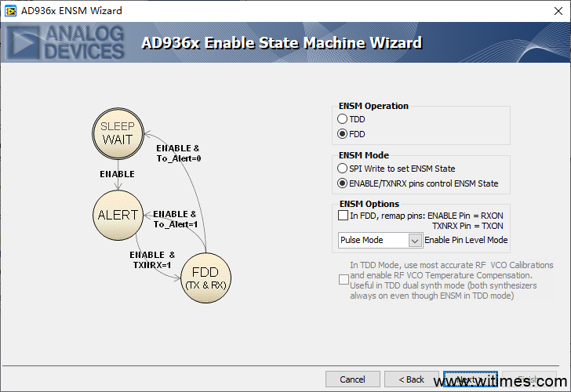The height and width of the screenshot is (392, 571).
Task: Close the AD936x ENSM Wizard window
Action: [x=558, y=11]
